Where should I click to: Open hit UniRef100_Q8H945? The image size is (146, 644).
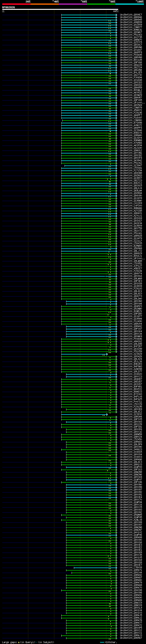pos(131,20)
